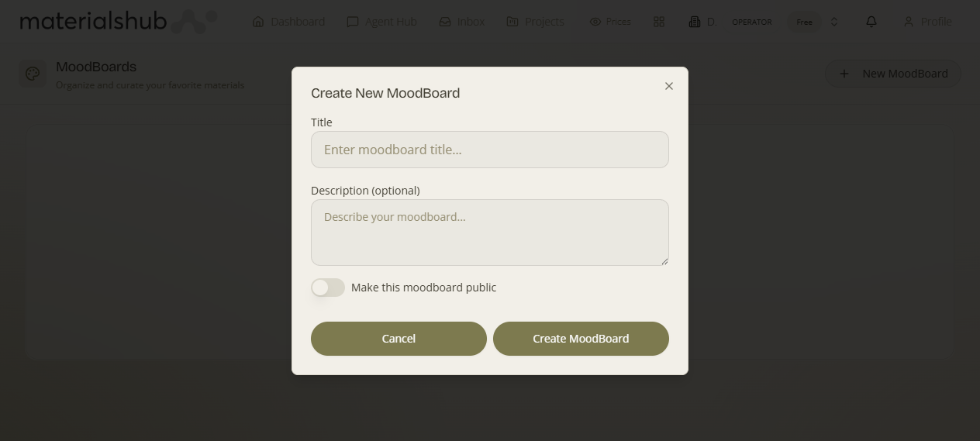Open the Dashboard nav item
The height and width of the screenshot is (441, 980).
pyautogui.click(x=288, y=22)
